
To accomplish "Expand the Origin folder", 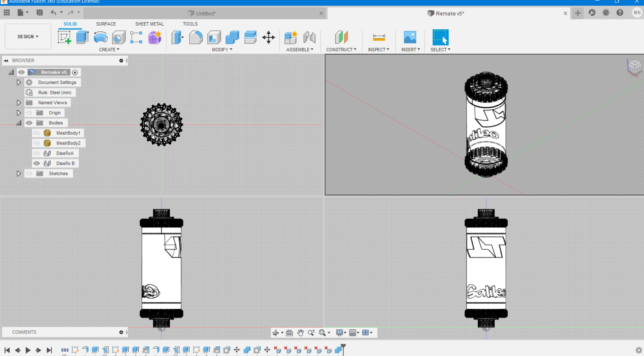I will tap(19, 113).
